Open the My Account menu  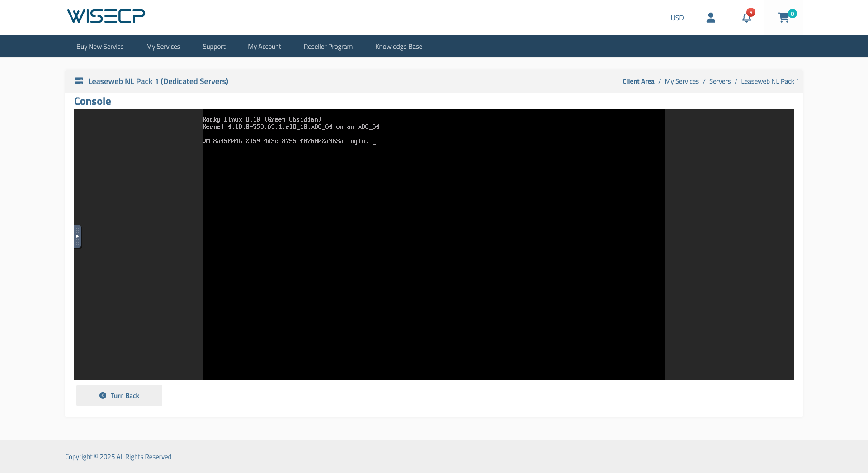pos(264,47)
